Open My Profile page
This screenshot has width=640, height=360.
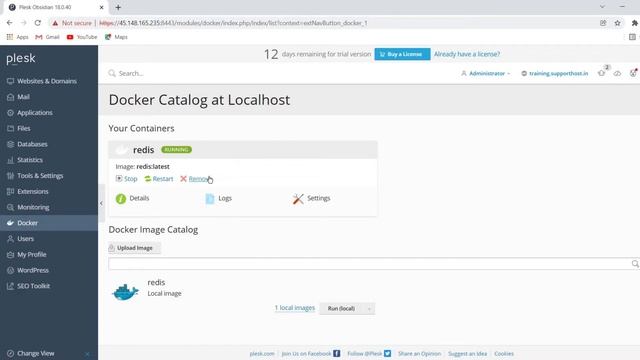(x=27, y=254)
